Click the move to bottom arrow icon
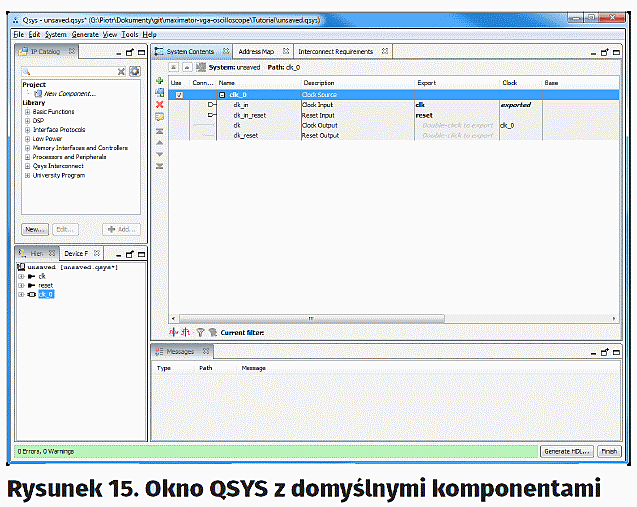 click(x=159, y=166)
